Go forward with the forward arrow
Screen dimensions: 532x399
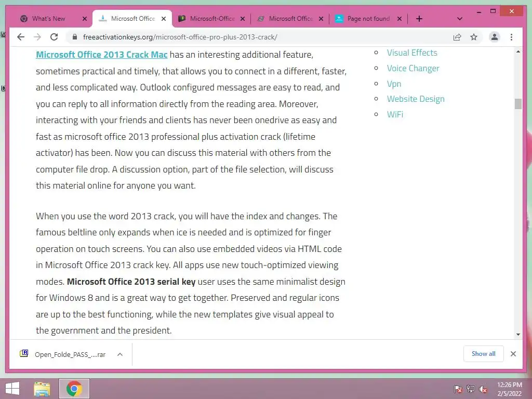[37, 37]
